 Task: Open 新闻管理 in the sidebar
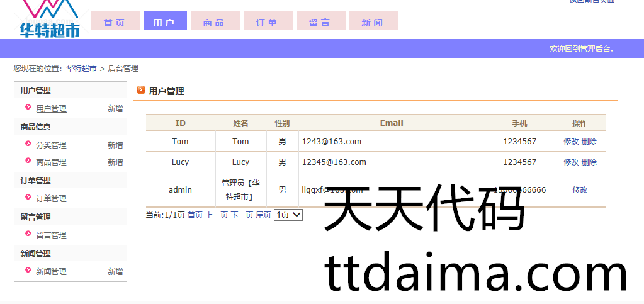pyautogui.click(x=51, y=272)
